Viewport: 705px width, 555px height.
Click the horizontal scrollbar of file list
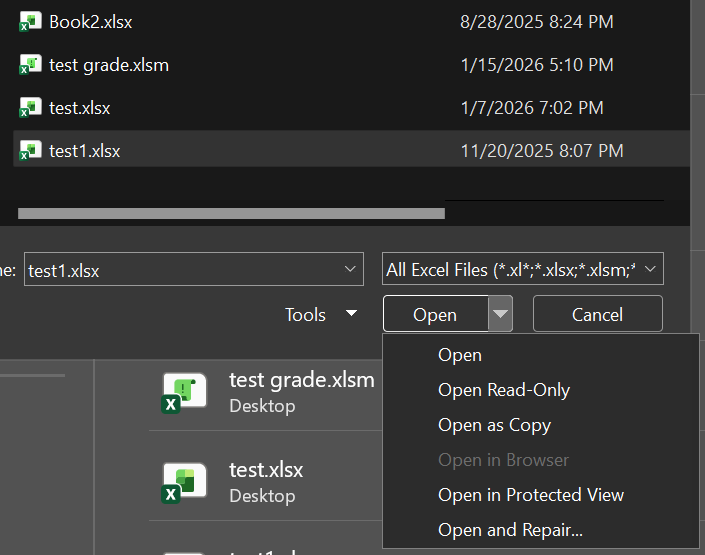(232, 214)
